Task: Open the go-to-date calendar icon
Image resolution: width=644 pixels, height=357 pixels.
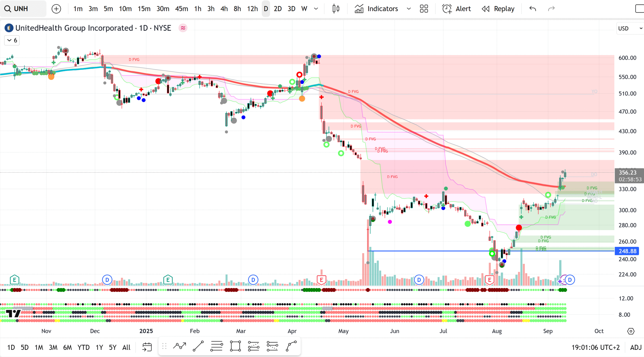Action: click(147, 347)
